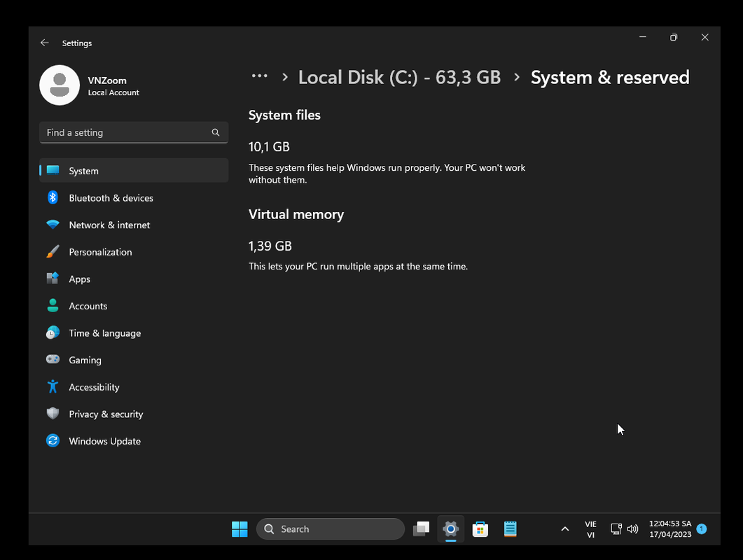Click the search magnifier in Find a setting
Screen dimensions: 743x560
(x=216, y=132)
